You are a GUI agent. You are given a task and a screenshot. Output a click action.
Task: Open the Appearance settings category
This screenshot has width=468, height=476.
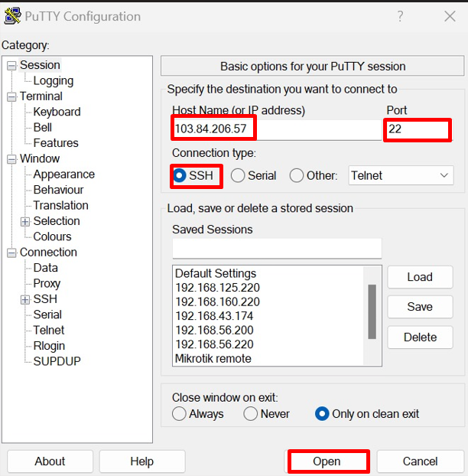[x=64, y=174]
